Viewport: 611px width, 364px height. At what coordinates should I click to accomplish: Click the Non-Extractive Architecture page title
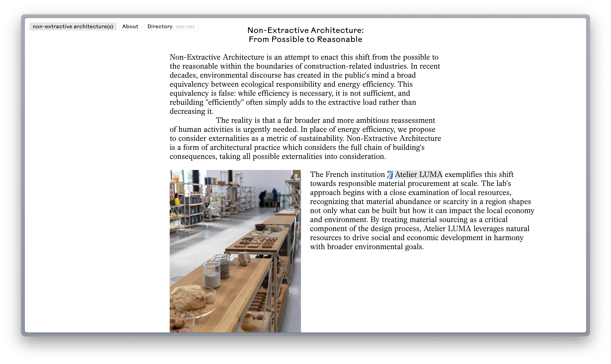305,30
